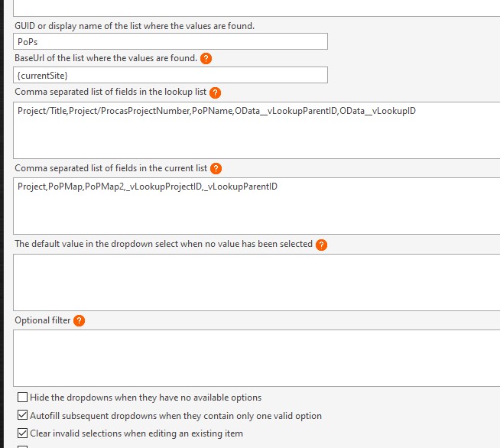Show help for current list fields
This screenshot has height=448, width=500.
click(x=216, y=169)
